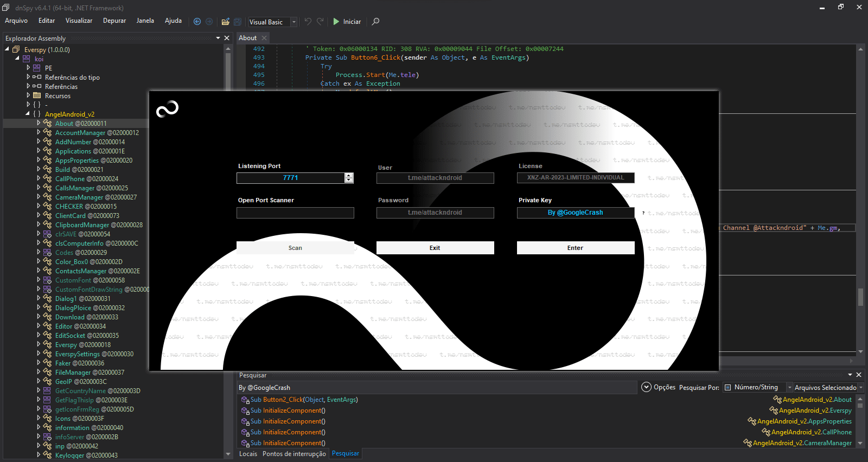Increase Listening Port with up arrow
The image size is (868, 462).
[349, 175]
